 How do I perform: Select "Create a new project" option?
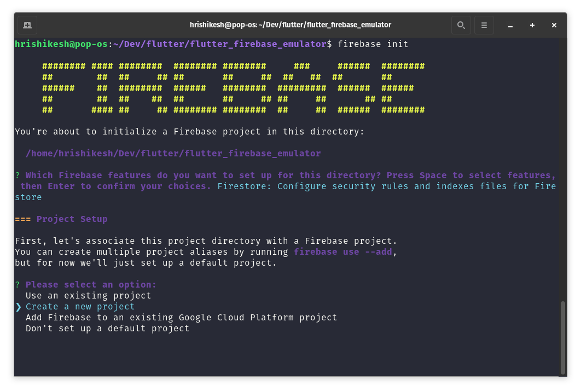point(80,307)
